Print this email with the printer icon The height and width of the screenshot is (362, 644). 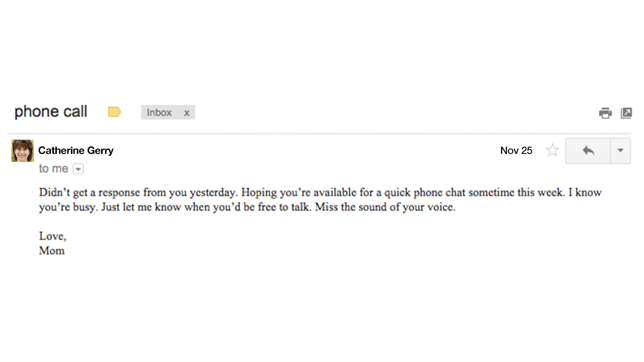pos(605,113)
